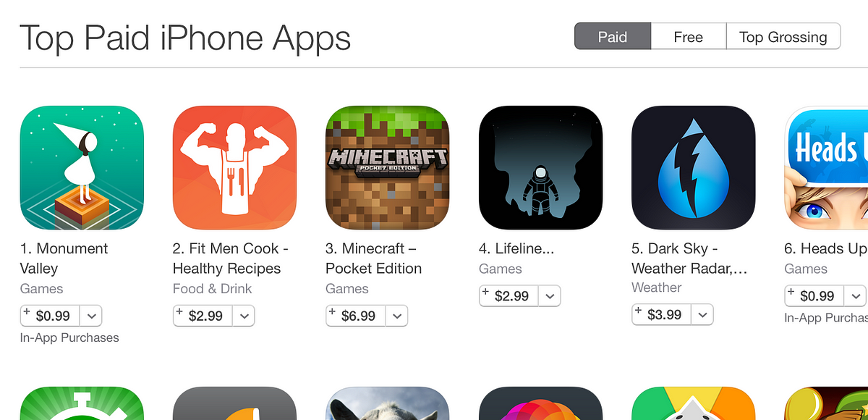Click the Dark Sky raindrop icon

point(693,167)
